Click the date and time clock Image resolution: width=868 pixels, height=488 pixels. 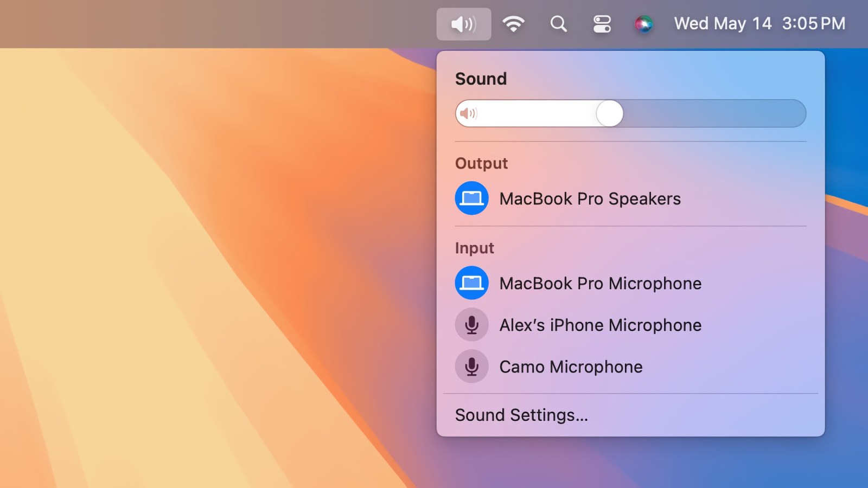coord(759,24)
